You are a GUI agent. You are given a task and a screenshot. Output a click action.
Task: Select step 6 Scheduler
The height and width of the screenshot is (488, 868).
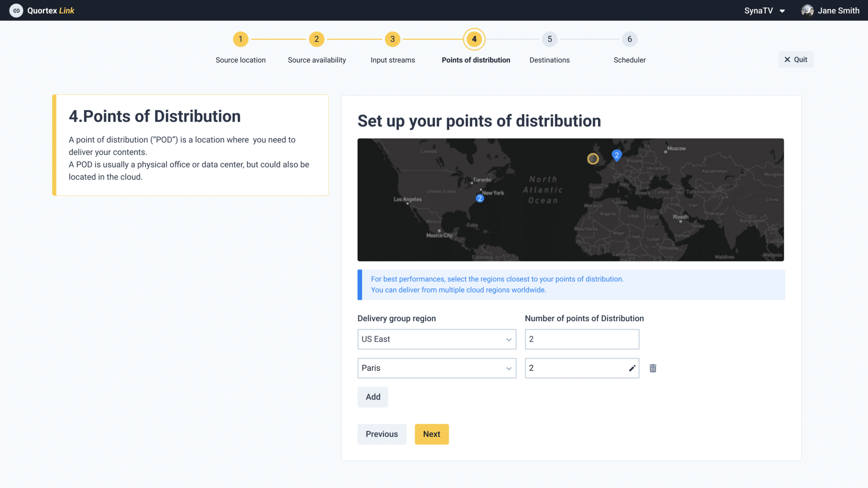tap(629, 39)
